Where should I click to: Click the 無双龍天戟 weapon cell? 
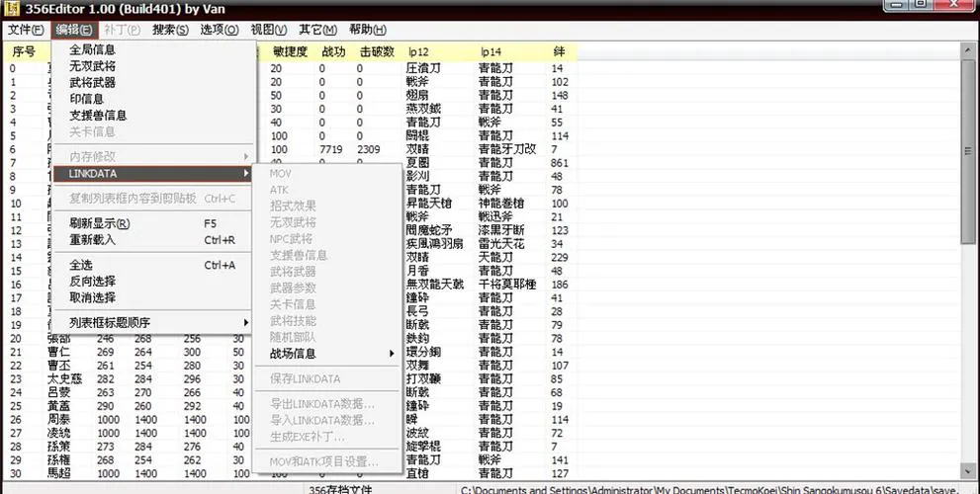pyautogui.click(x=435, y=285)
